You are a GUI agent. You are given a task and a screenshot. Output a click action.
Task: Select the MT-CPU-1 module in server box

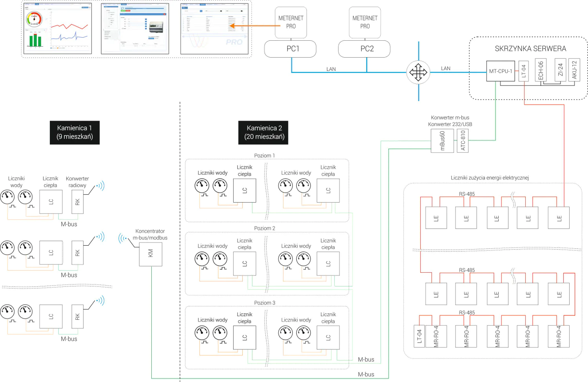click(x=501, y=71)
